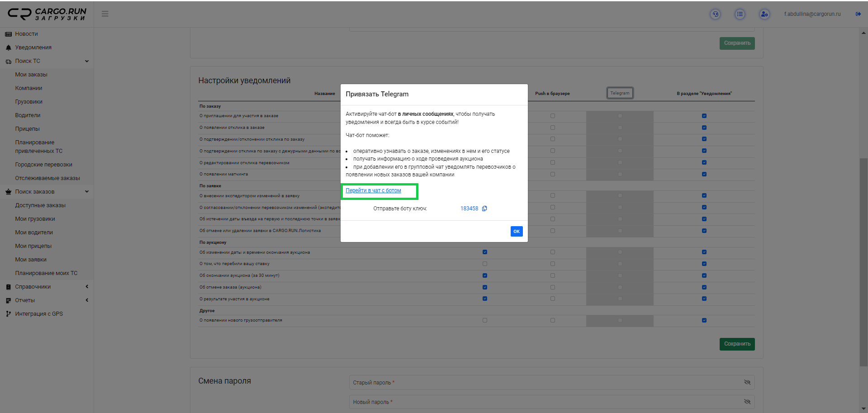This screenshot has width=868, height=413.
Task: Uncheck 'Уведомления' checkbox for 'О появлении отклика в заказе'
Action: click(704, 128)
